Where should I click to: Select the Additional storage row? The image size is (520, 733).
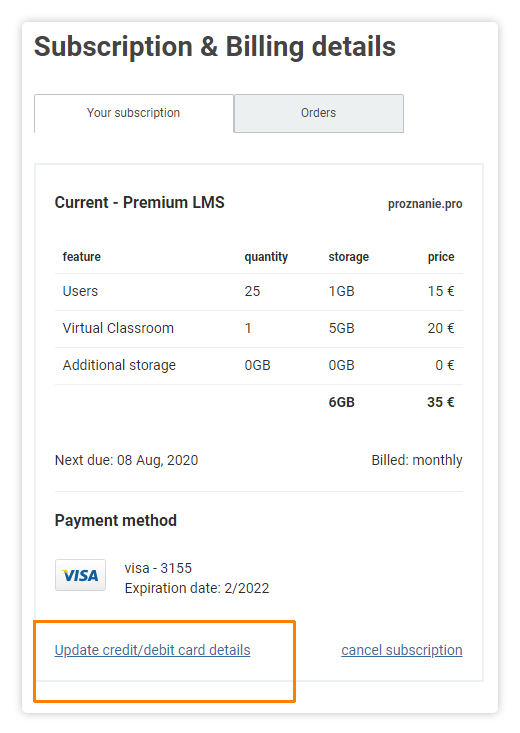259,366
